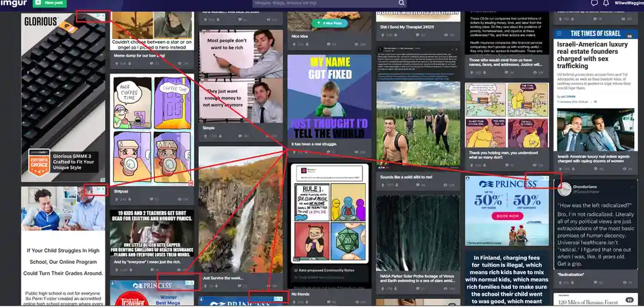This screenshot has height=307, width=644.
Task: Downvote the Meme dump for our bee Luigi post
Action: [129, 63]
